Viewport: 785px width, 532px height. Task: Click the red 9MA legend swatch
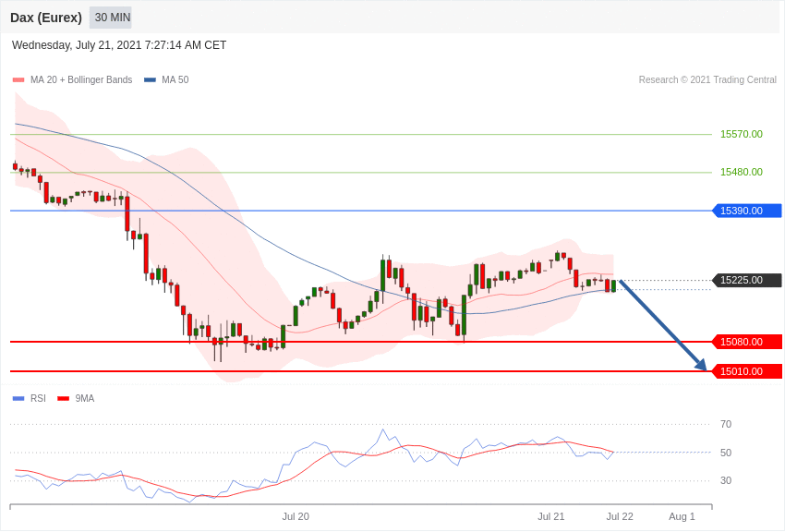pos(64,398)
